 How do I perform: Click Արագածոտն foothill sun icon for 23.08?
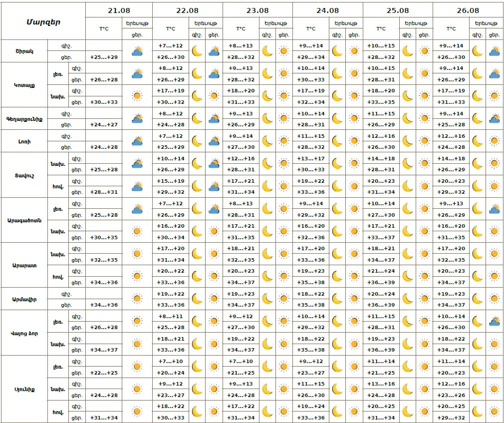tap(284, 231)
